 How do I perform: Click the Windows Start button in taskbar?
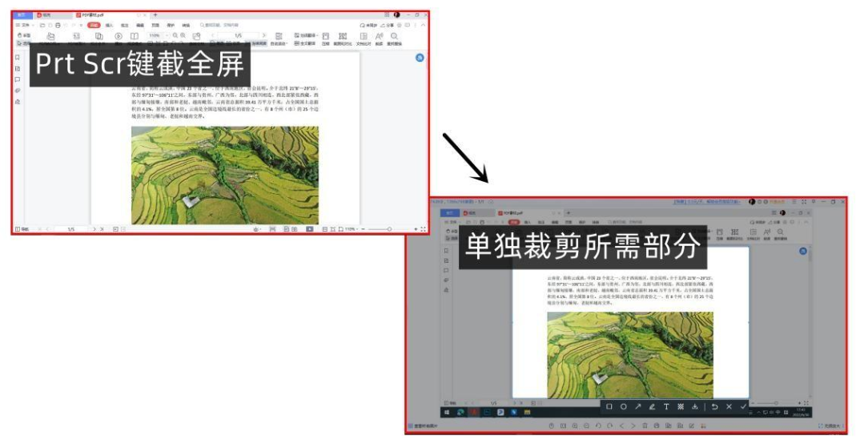tap(447, 412)
